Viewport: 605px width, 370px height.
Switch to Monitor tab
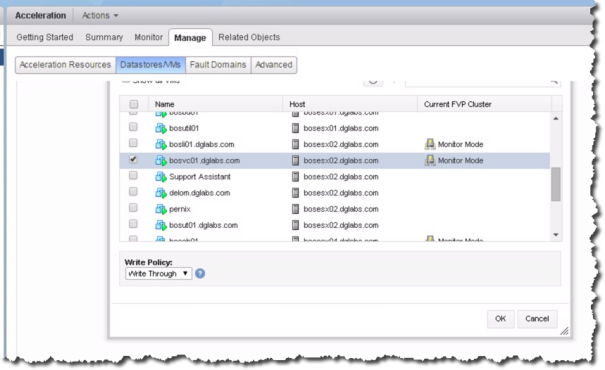click(149, 37)
